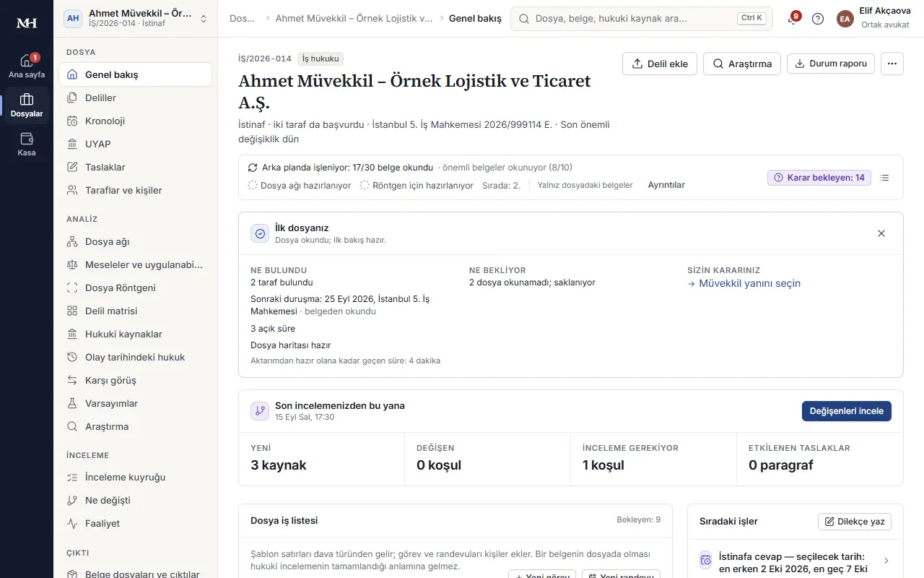Image resolution: width=924 pixels, height=578 pixels.
Task: Follow the Müvekkil yanını seçin link
Action: (x=744, y=283)
